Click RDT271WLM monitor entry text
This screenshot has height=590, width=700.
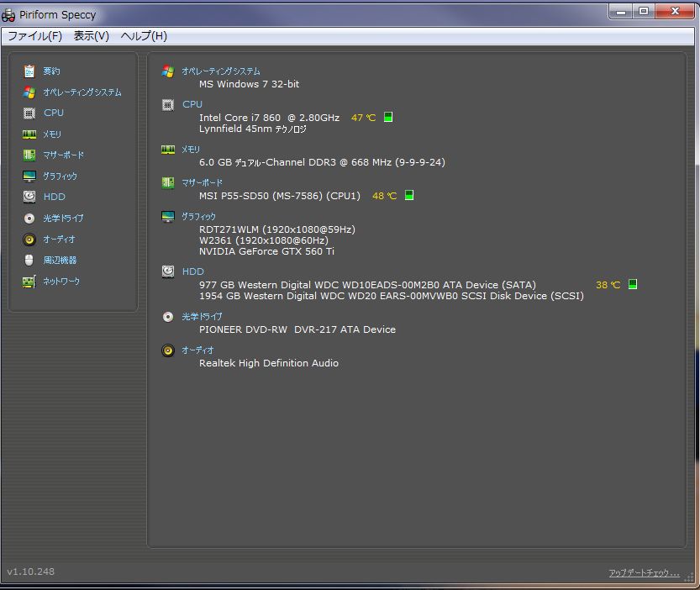coord(277,229)
